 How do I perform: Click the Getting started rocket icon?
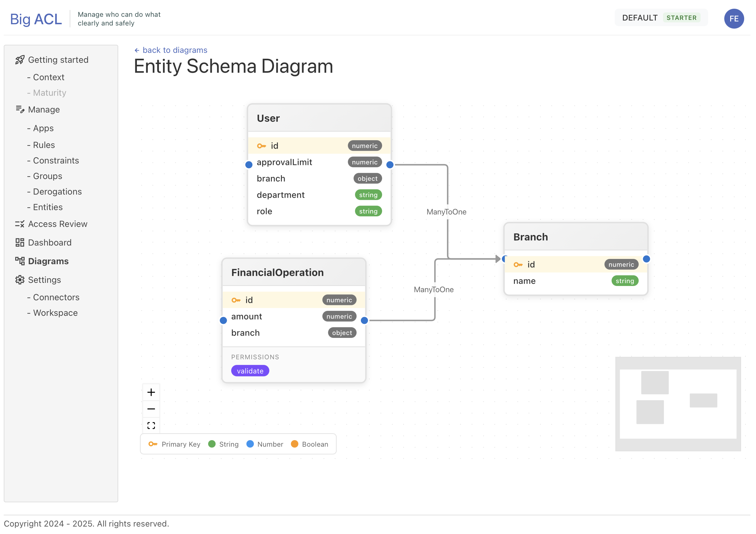coord(20,60)
